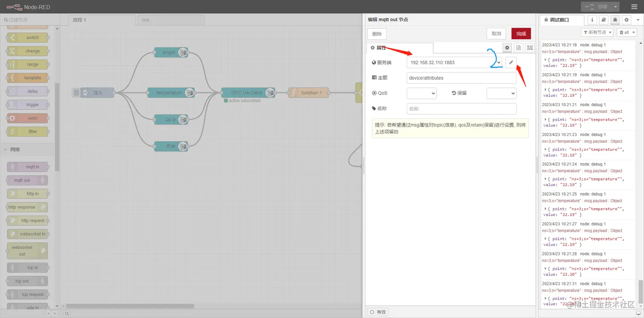Select the function 1 node
644x318 pixels.
(x=308, y=93)
